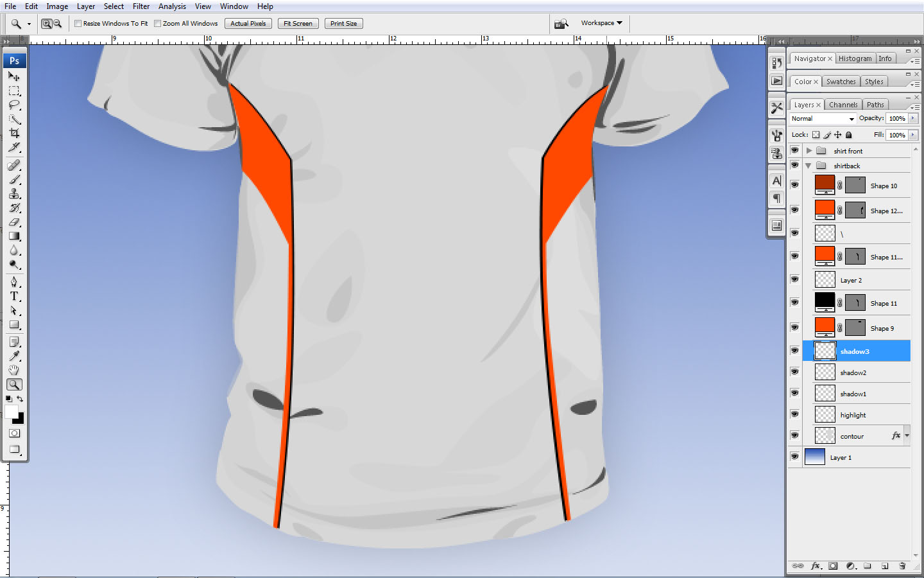Select the Crop tool

(x=14, y=133)
